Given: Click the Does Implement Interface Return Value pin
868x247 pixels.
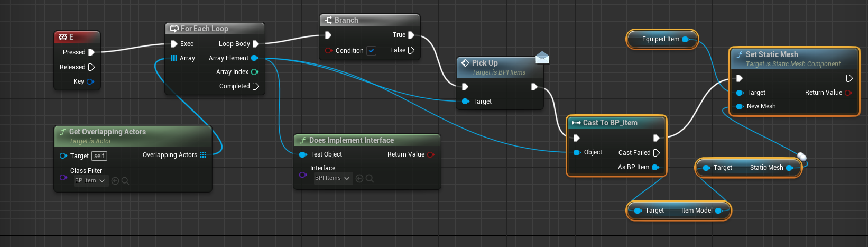Looking at the screenshot, I should tap(430, 154).
